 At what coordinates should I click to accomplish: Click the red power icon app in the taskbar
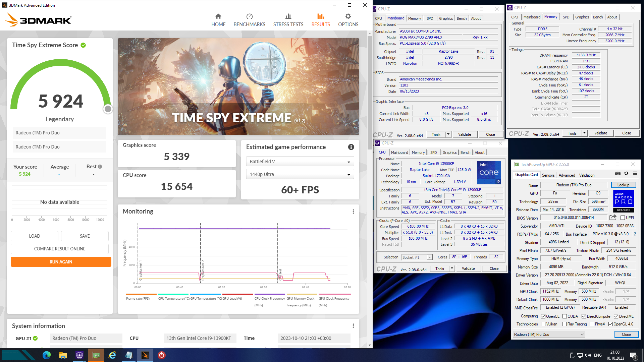(x=162, y=355)
